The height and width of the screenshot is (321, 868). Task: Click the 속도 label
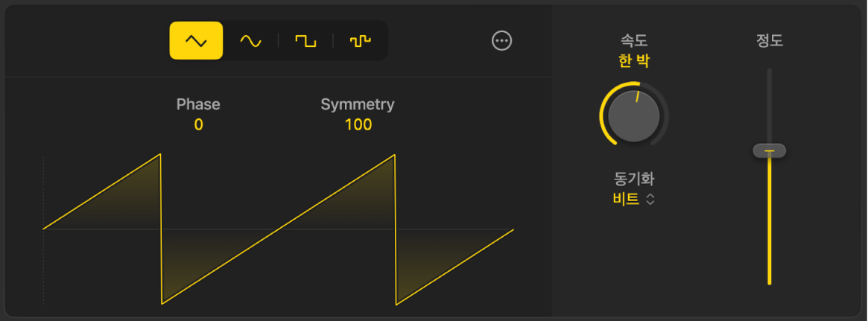[634, 42]
